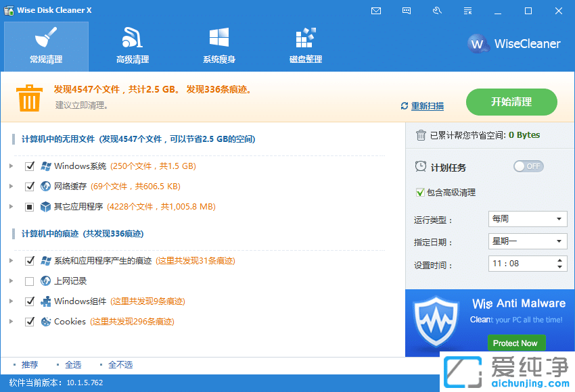Open the menu list icon in title bar

(467, 11)
